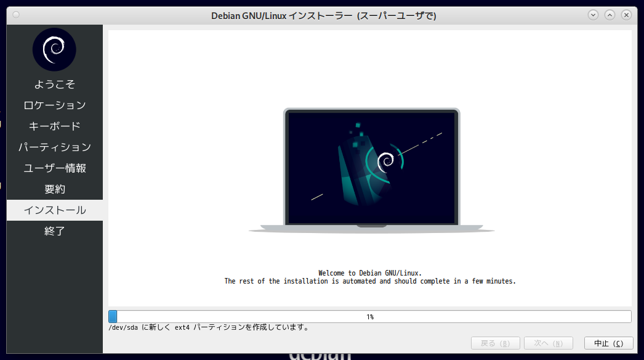The image size is (644, 360).
Task: Close the installer window with X icon
Action: (x=626, y=15)
